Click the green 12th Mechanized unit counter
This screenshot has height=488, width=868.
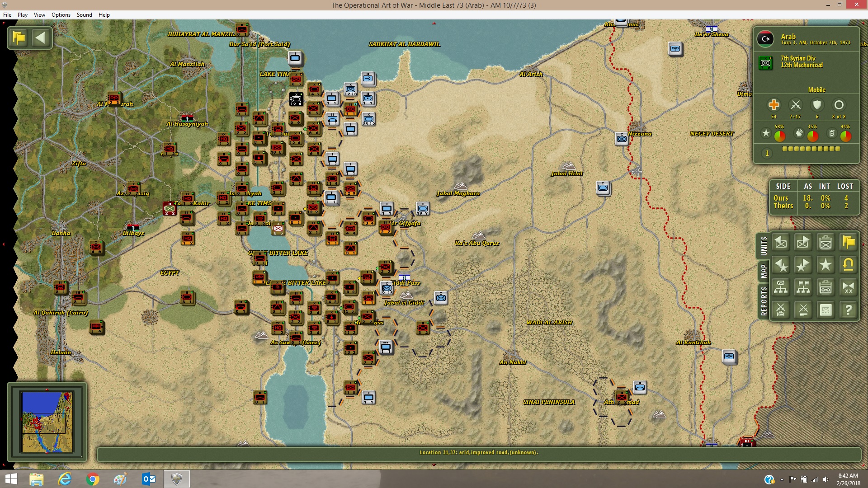click(765, 63)
